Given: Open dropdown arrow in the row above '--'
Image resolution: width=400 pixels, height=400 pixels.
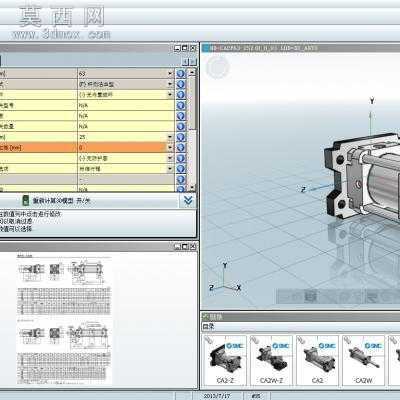Looking at the screenshot, I should click(x=170, y=169).
